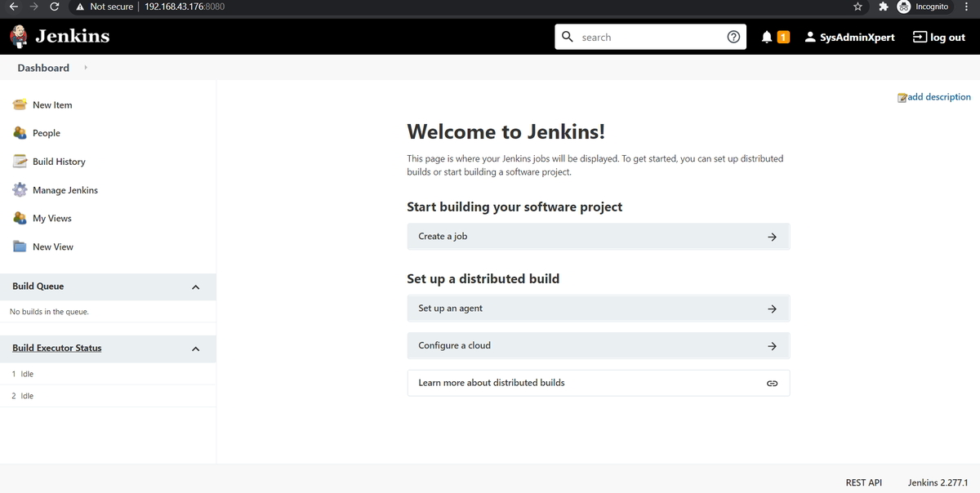Open Manage Jenkins settings
This screenshot has height=493, width=980.
(x=65, y=189)
